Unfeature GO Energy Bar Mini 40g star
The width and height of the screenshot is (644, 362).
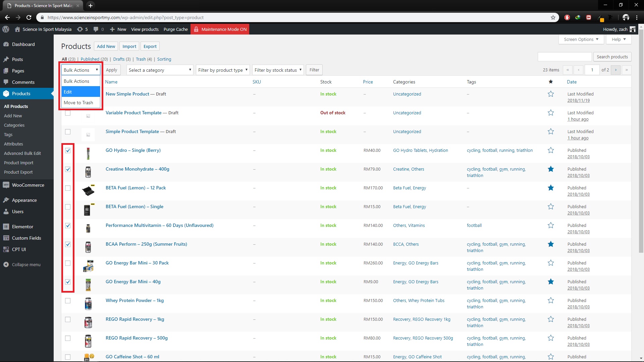pos(551,282)
